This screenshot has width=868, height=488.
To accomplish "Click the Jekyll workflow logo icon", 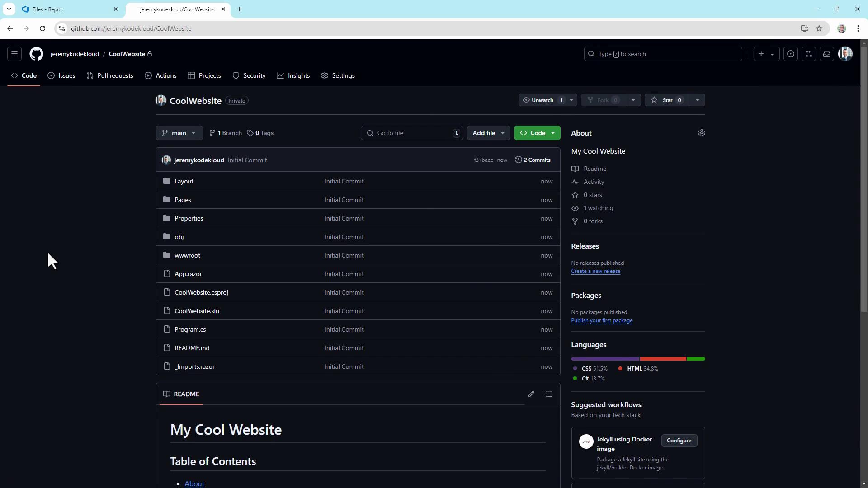I will pos(586,441).
